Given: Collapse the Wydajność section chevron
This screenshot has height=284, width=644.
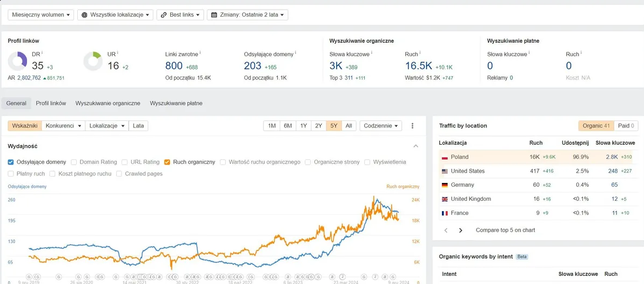Looking at the screenshot, I should [415, 146].
